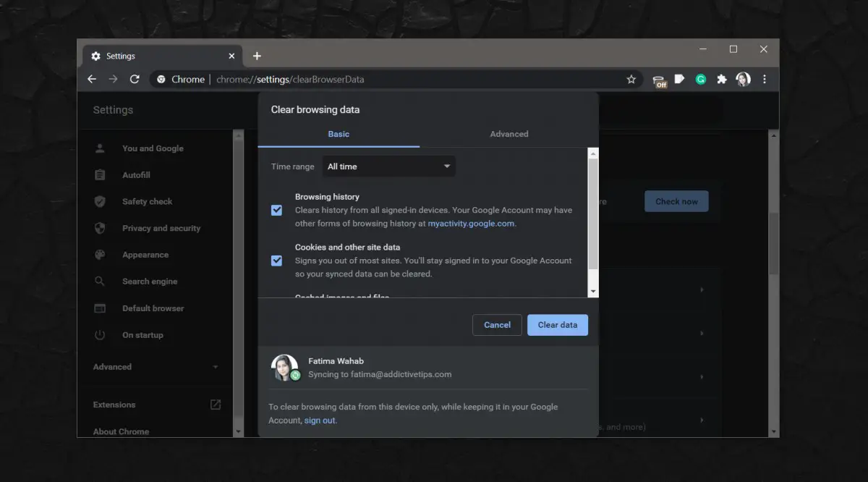Click the dialog scrollbar down arrow

593,292
